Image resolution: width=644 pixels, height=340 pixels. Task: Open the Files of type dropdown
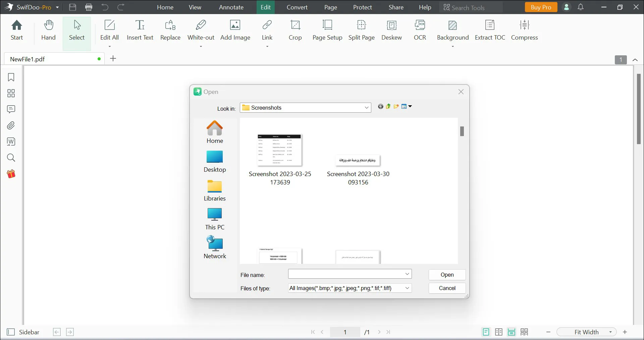pos(407,288)
